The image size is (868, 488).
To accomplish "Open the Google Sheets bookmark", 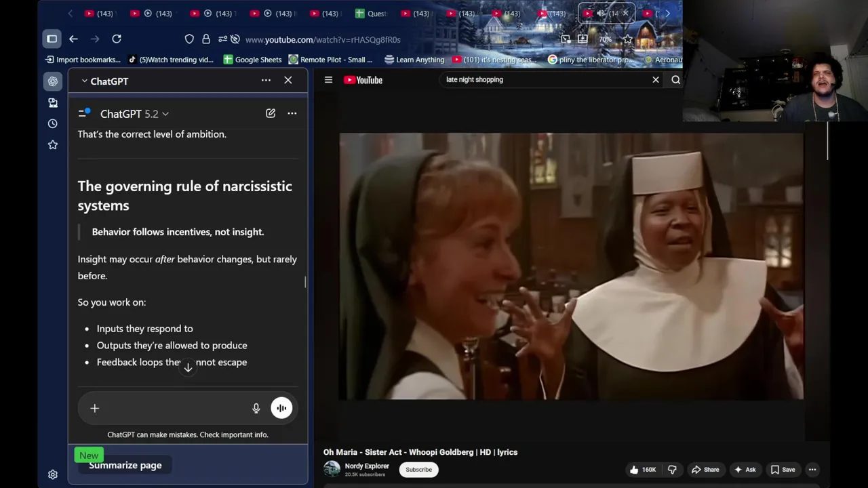I will tap(252, 60).
